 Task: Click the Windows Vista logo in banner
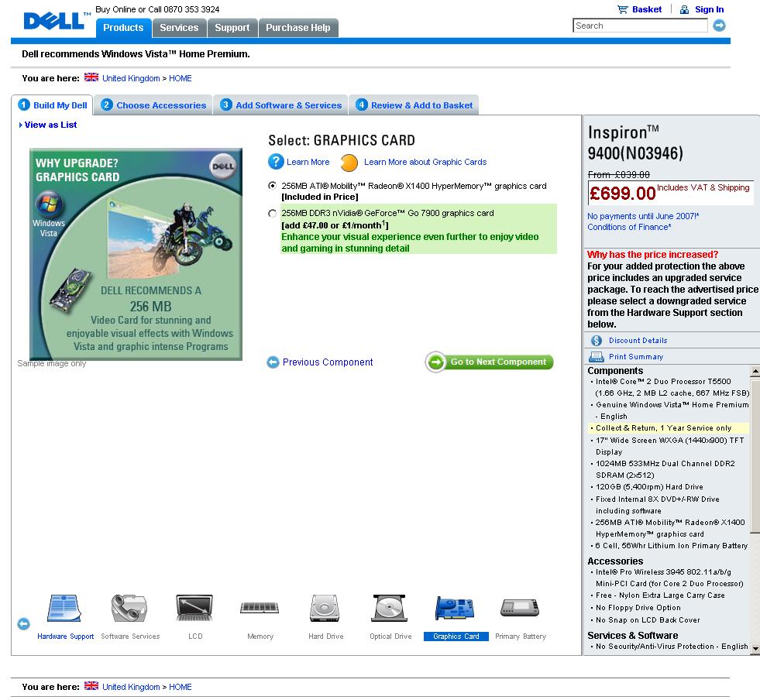tap(49, 204)
